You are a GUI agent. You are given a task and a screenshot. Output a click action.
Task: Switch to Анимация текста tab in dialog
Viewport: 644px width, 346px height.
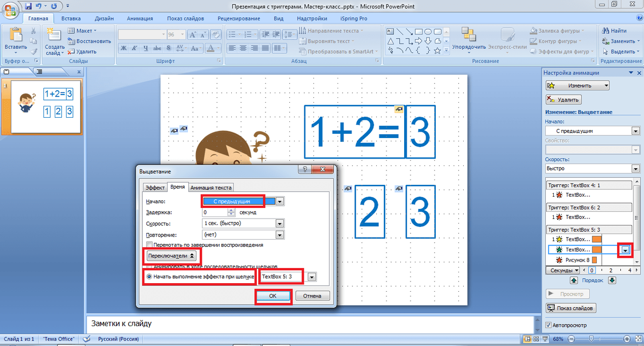pyautogui.click(x=211, y=188)
